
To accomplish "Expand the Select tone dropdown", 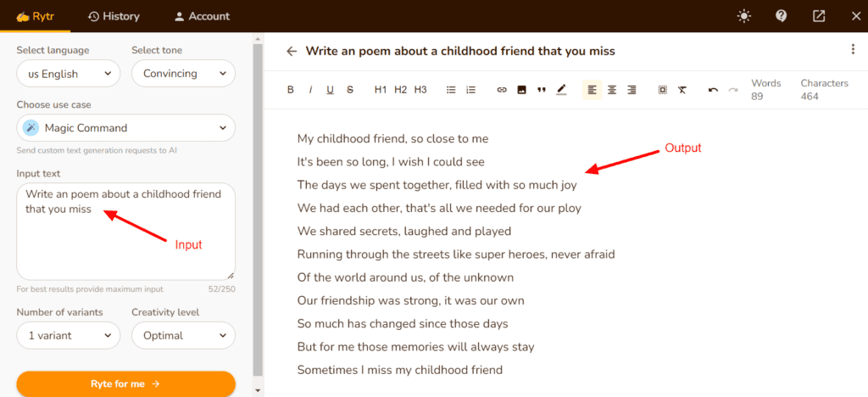I will point(183,74).
